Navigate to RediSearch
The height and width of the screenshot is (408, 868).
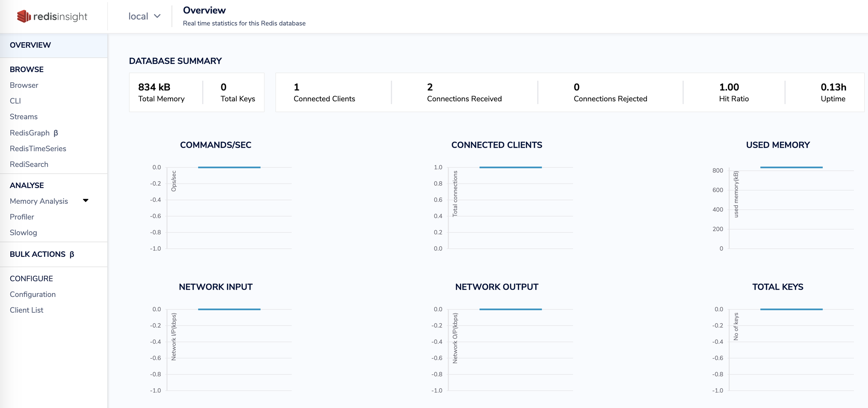click(29, 164)
